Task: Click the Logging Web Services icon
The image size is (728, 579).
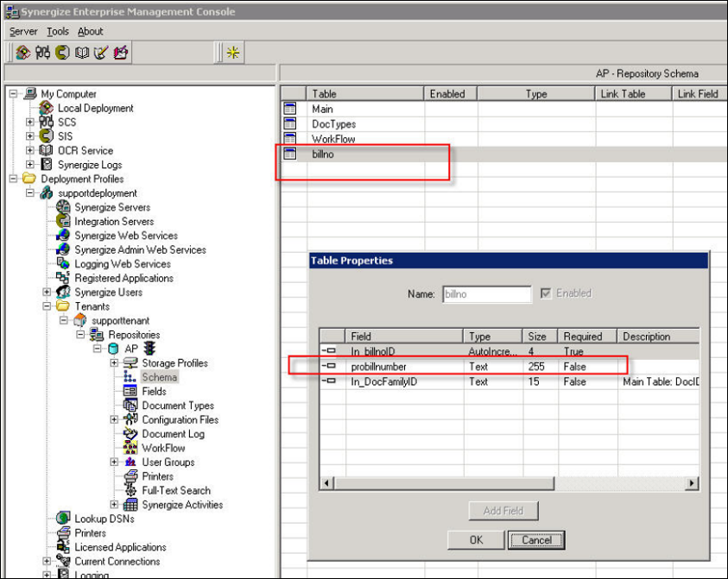Action: click(63, 263)
